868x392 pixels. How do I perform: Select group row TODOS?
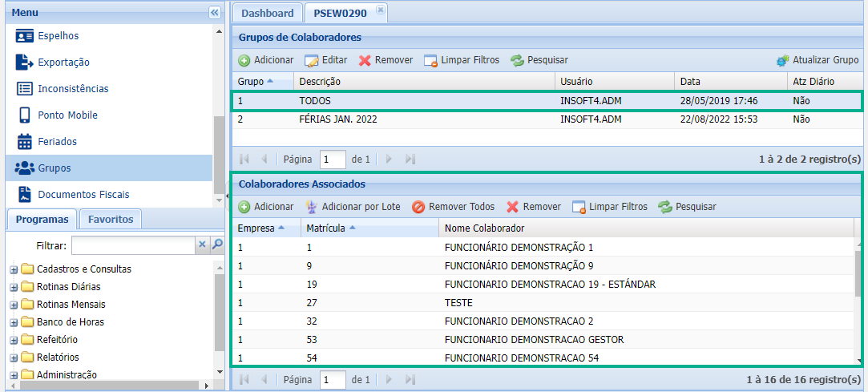547,101
